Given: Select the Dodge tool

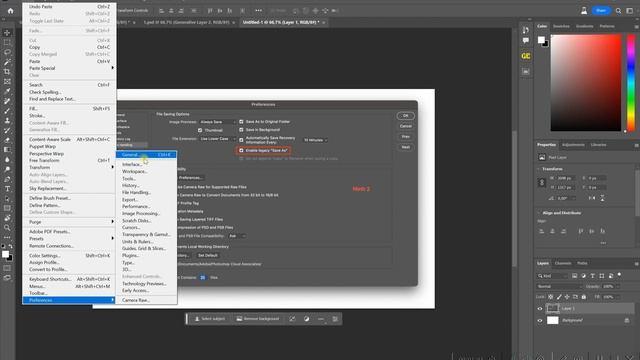Looking at the screenshot, I should (7, 170).
